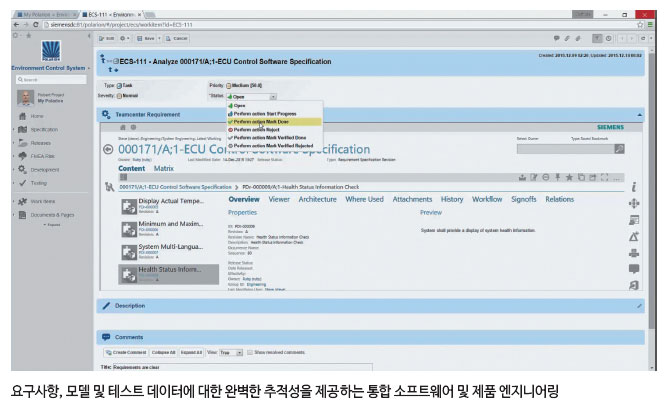Select System Multi-Langua... requirement item
The height and width of the screenshot is (413, 668).
click(169, 251)
